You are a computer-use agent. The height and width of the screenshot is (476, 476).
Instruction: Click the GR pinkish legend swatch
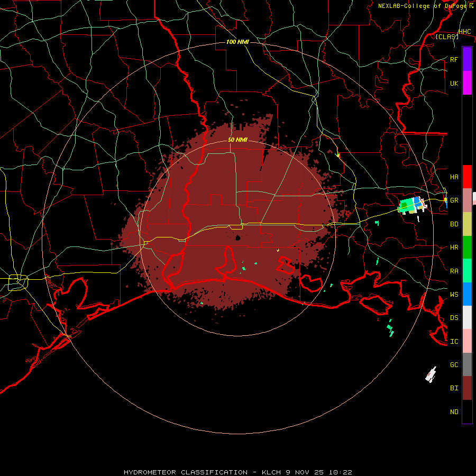(467, 200)
